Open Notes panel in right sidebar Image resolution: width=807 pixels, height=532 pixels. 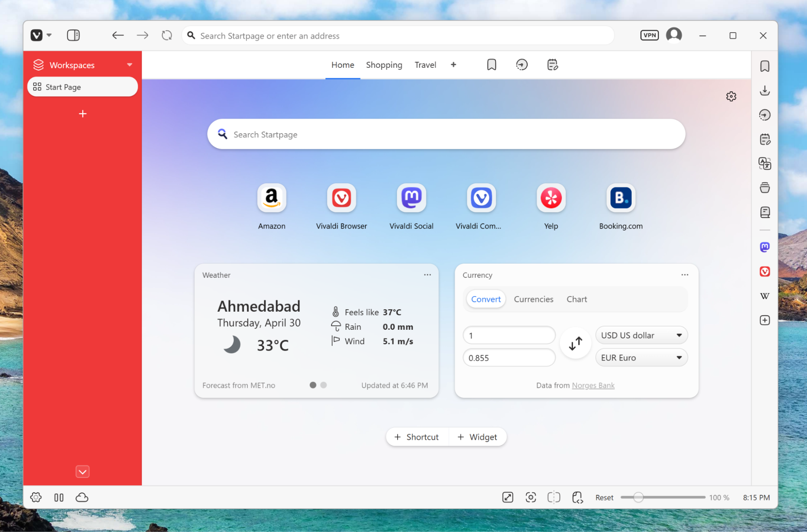[x=765, y=140]
